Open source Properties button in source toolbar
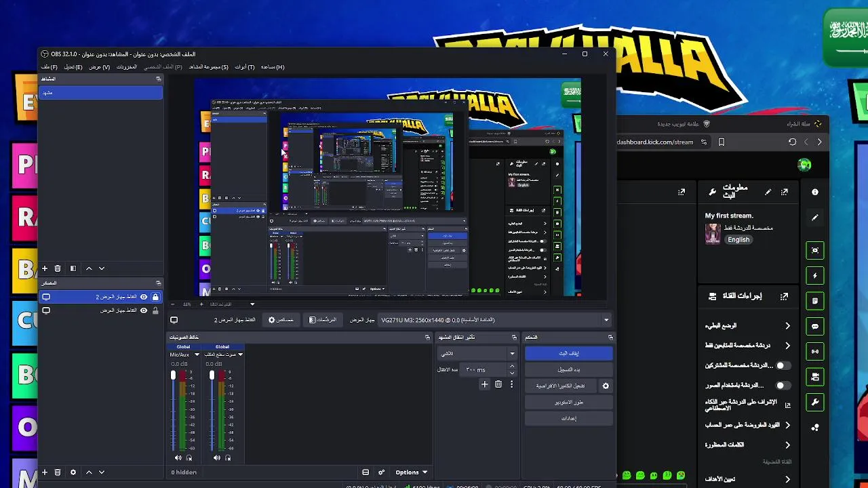 [281, 320]
